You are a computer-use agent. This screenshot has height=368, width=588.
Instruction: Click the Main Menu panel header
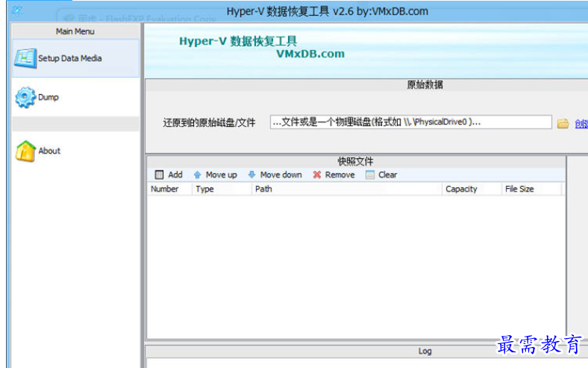tap(75, 31)
